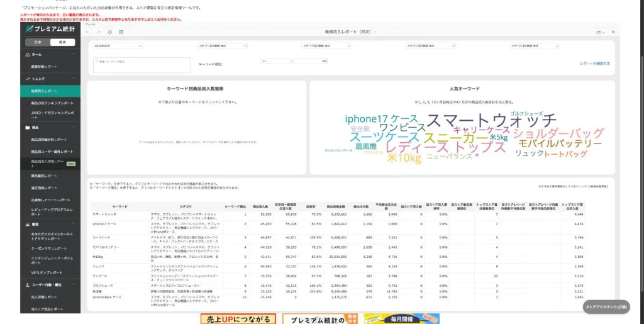Open the カテゴリ第4階層 dropdown

tap(535, 46)
